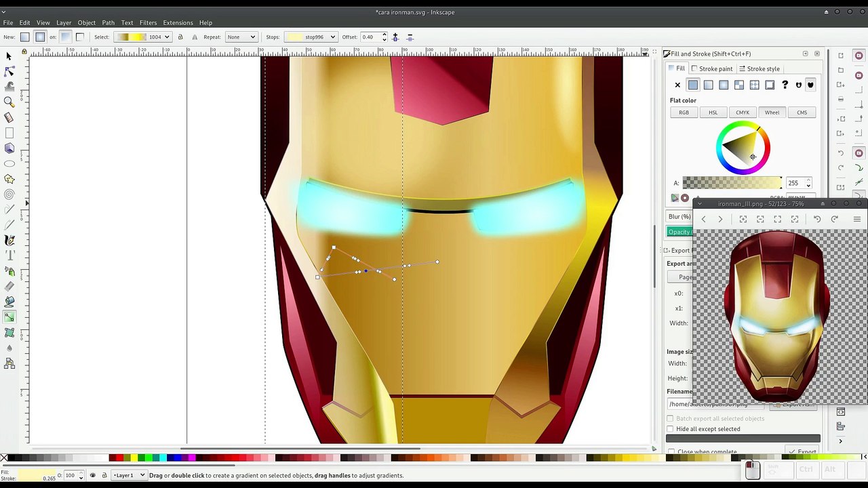The image size is (868, 488).
Task: Select the Eraser tool
Action: pos(9,287)
